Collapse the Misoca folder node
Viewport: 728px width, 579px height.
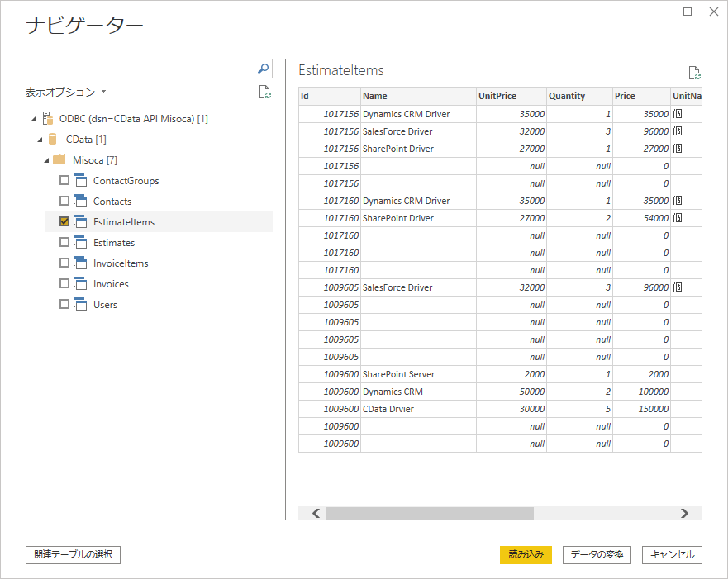click(x=45, y=160)
